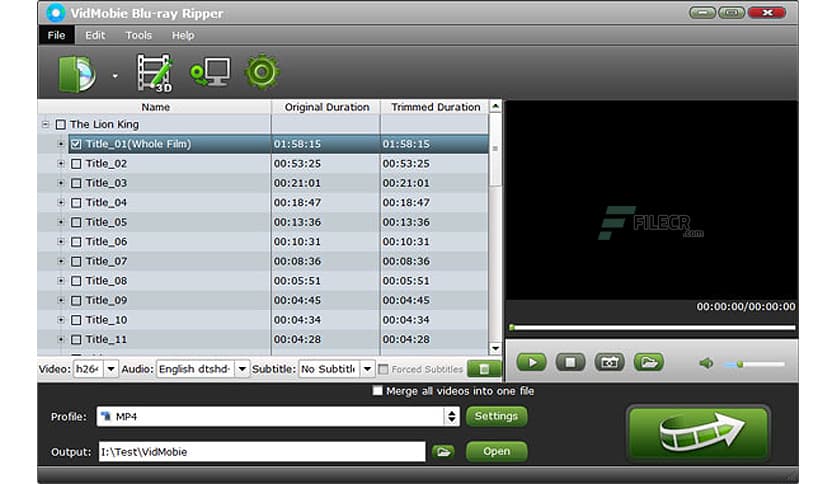Mute audio with the speaker icon

click(x=706, y=364)
